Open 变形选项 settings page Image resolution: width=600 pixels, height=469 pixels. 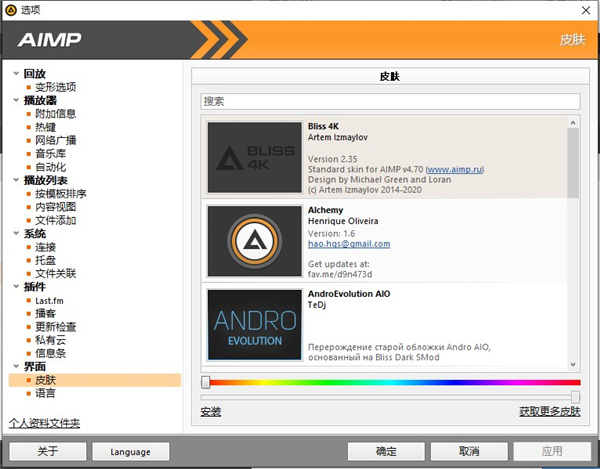[55, 87]
